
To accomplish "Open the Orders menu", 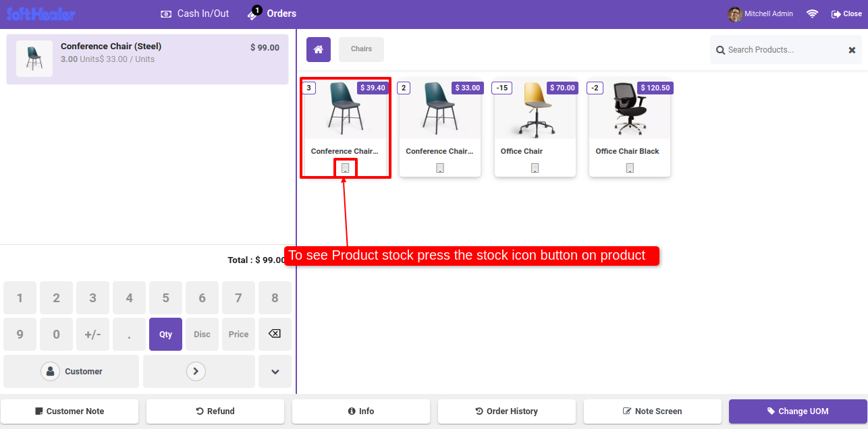I will pyautogui.click(x=272, y=13).
